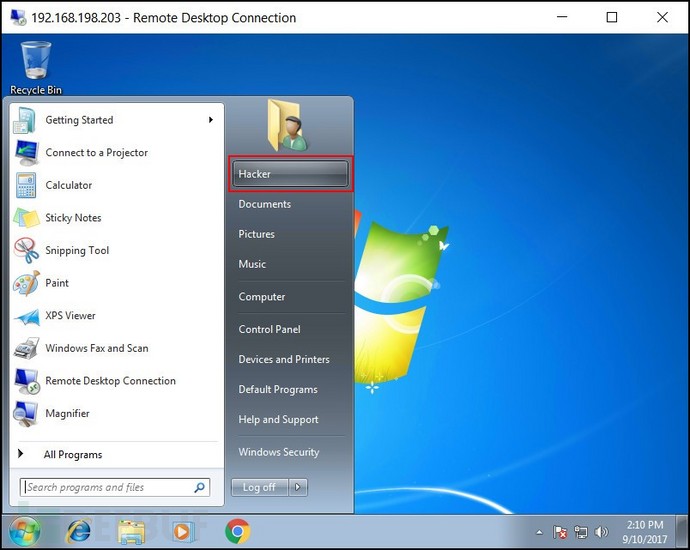Open the Control Panel menu entry
This screenshot has width=690, height=550.
[269, 329]
